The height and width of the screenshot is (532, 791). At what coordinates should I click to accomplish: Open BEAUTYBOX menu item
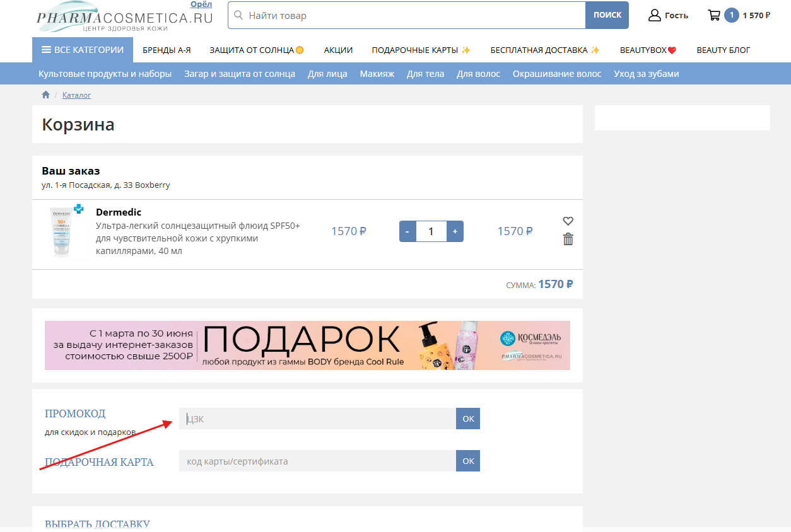pyautogui.click(x=648, y=50)
